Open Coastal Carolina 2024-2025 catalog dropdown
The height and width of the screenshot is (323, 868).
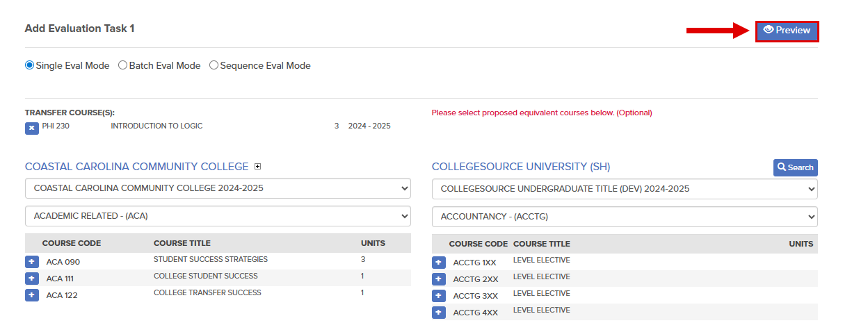tap(218, 188)
